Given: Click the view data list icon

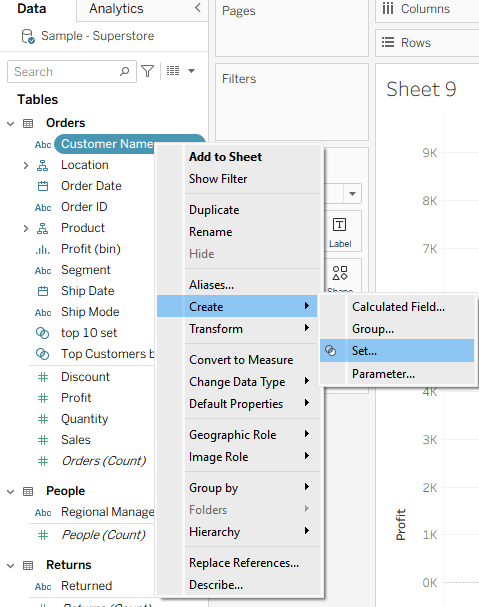Looking at the screenshot, I should pos(173,71).
